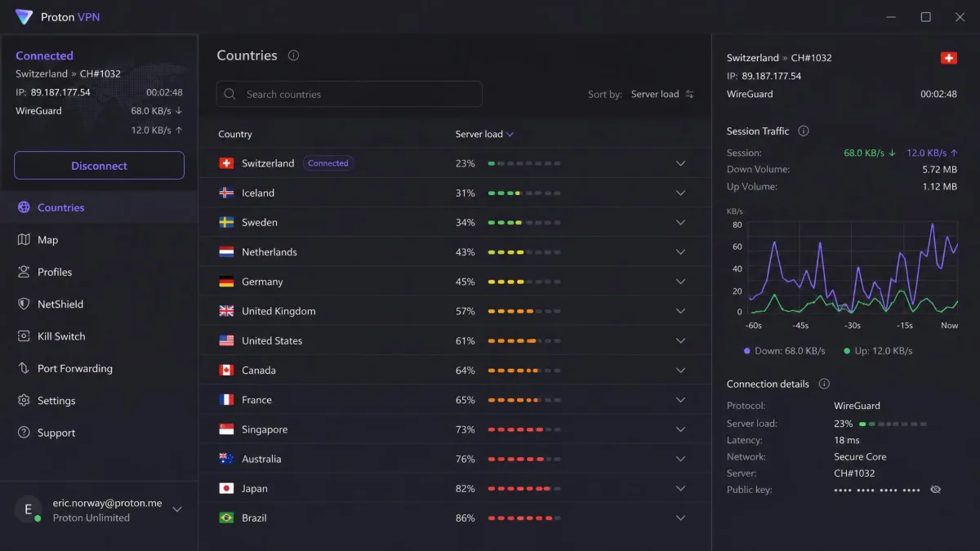Viewport: 980px width, 551px height.
Task: Click Swiss flag in the connection panel
Action: (x=948, y=58)
